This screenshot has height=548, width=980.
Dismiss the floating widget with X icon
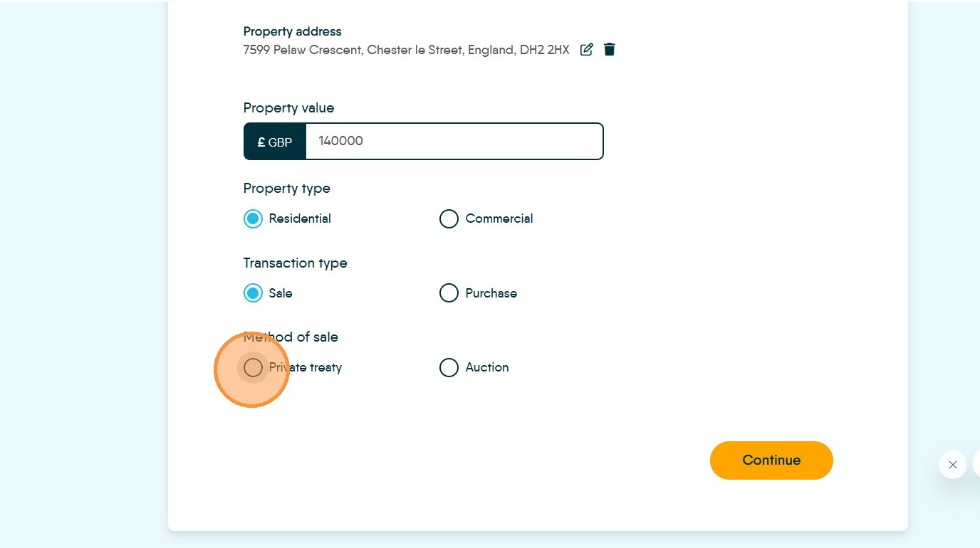click(953, 465)
